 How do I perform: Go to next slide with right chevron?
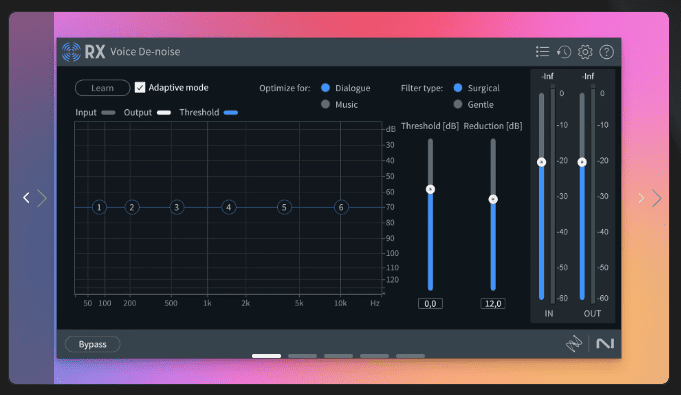656,198
